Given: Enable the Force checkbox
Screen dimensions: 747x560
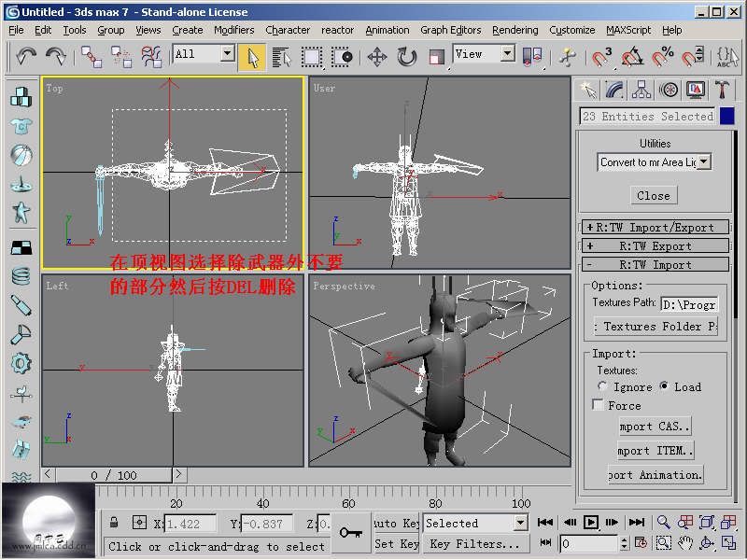Looking at the screenshot, I should pos(599,405).
